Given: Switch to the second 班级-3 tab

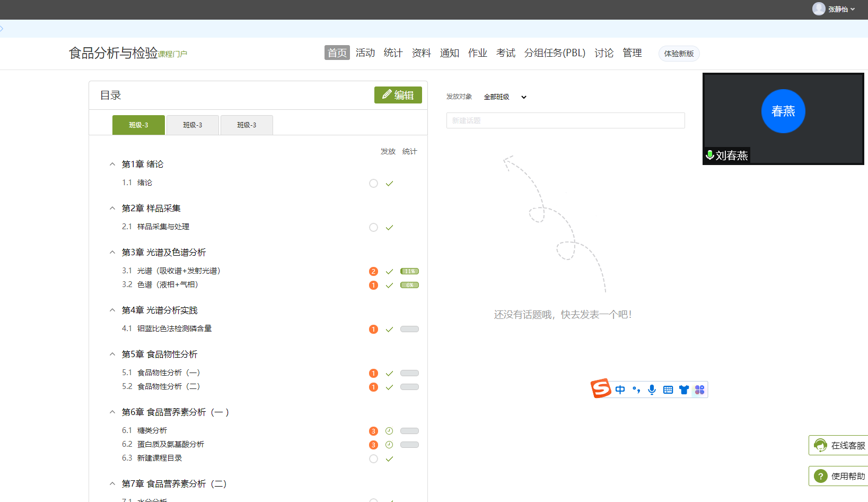Looking at the screenshot, I should pyautogui.click(x=192, y=125).
